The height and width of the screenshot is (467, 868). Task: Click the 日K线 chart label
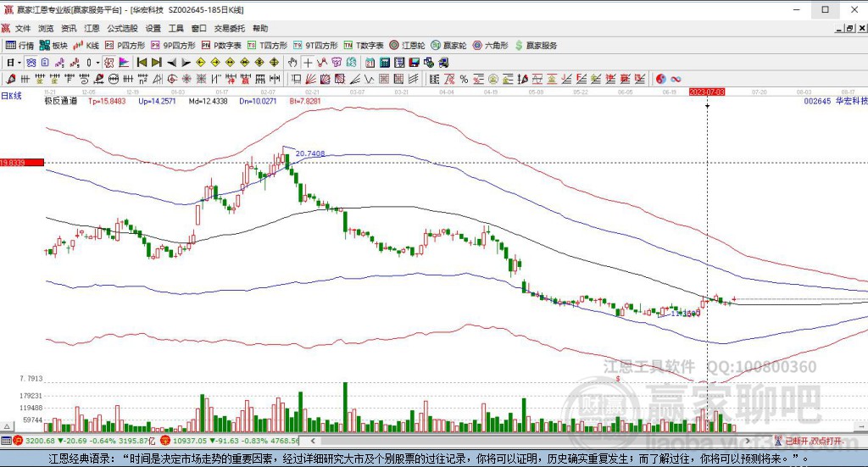[x=11, y=96]
